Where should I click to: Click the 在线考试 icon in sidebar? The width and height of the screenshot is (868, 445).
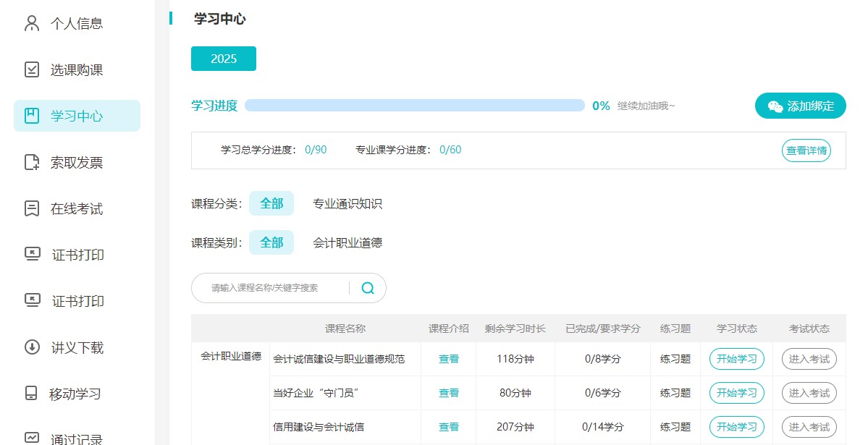pos(32,208)
